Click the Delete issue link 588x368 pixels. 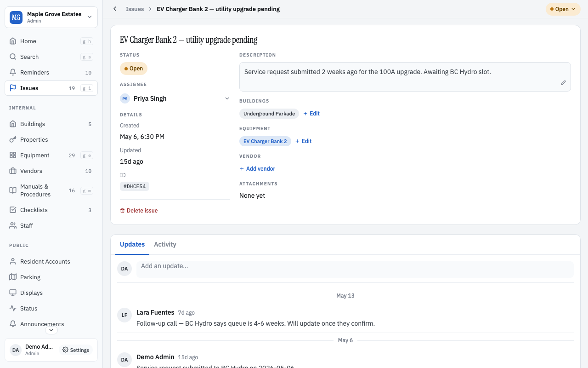(x=139, y=210)
